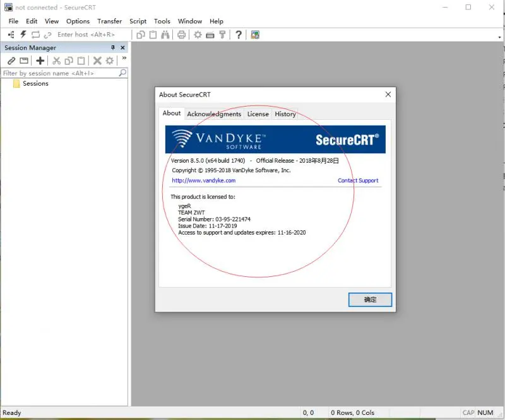Screen dimensions: 505x420
Task: Switch to the History tab
Action: click(x=285, y=114)
